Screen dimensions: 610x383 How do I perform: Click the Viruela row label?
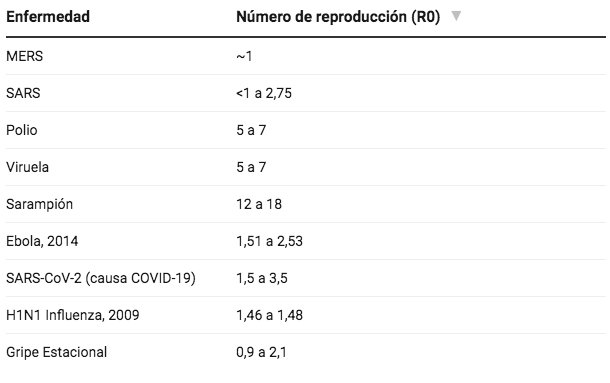(28, 167)
